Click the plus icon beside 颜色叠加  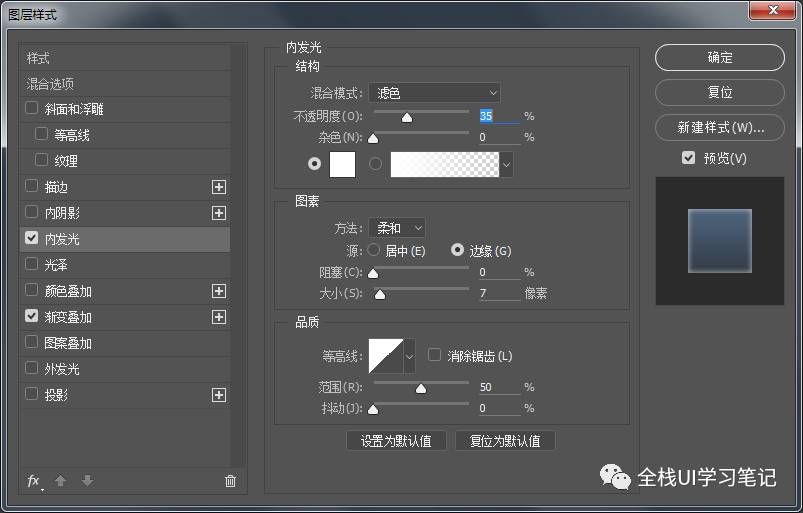219,291
